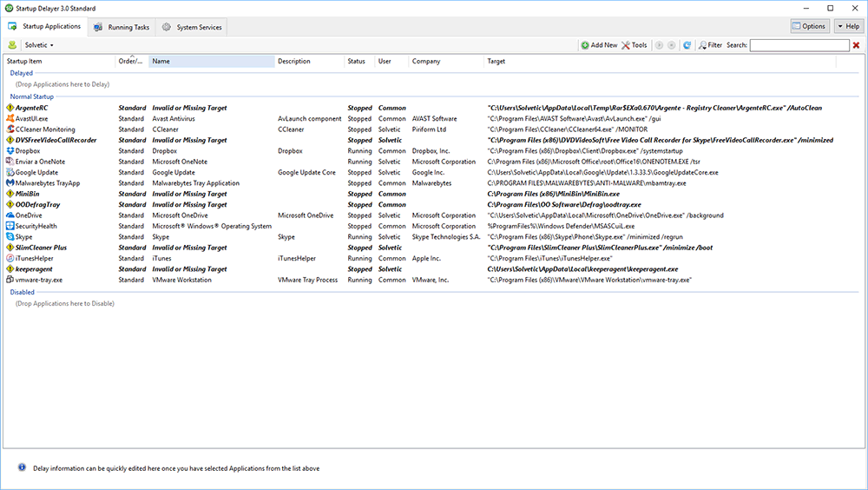Open the Filter options dropdown
This screenshot has width=868, height=490.
711,45
